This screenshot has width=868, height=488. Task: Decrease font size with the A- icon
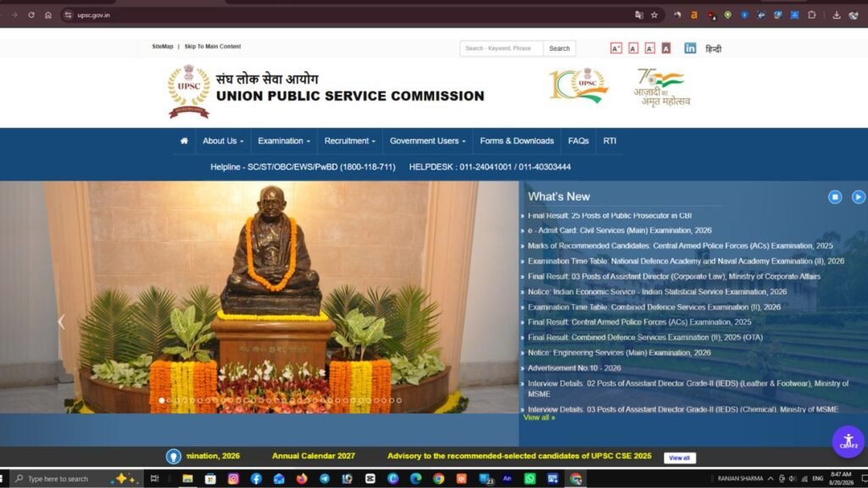coord(650,48)
